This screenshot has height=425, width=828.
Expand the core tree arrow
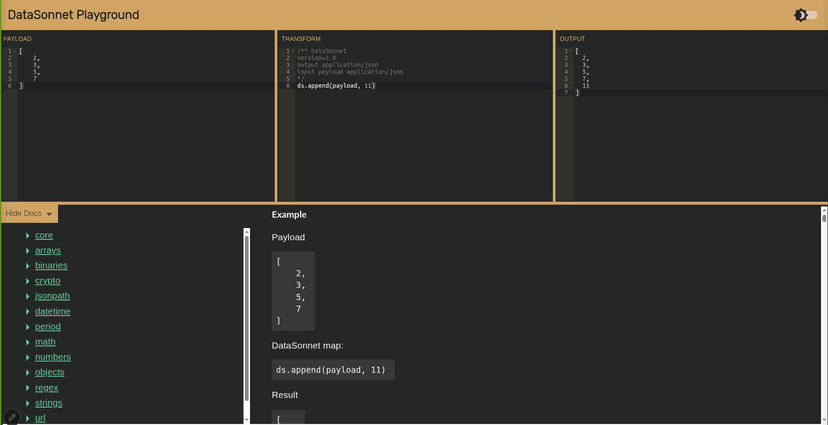point(28,236)
